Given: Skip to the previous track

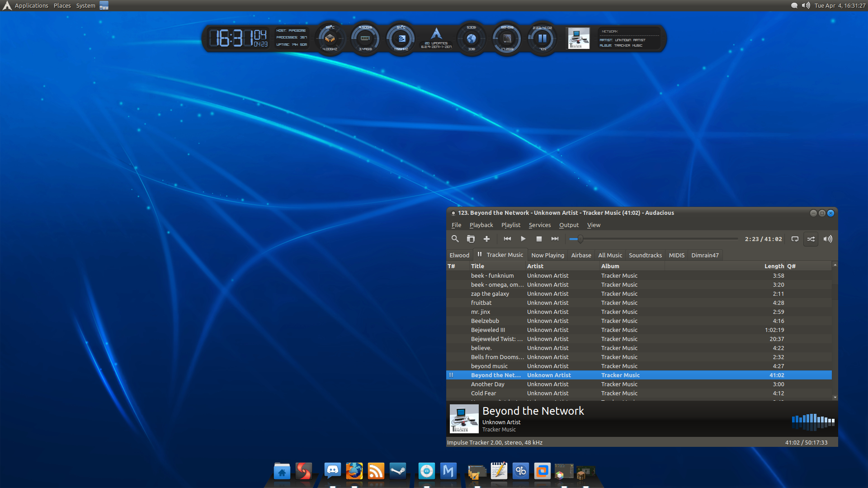Looking at the screenshot, I should pos(507,239).
